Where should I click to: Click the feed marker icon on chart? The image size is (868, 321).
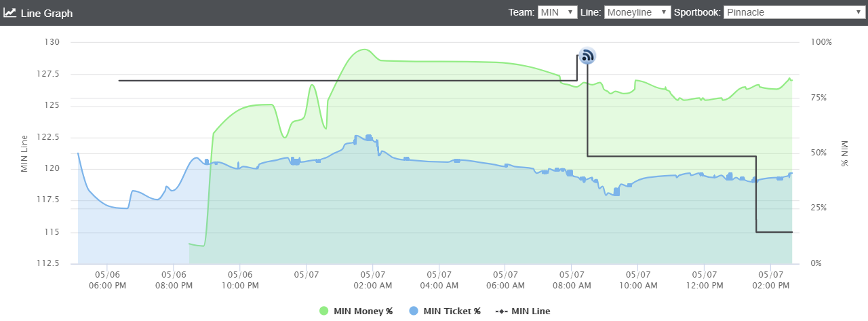click(x=587, y=56)
